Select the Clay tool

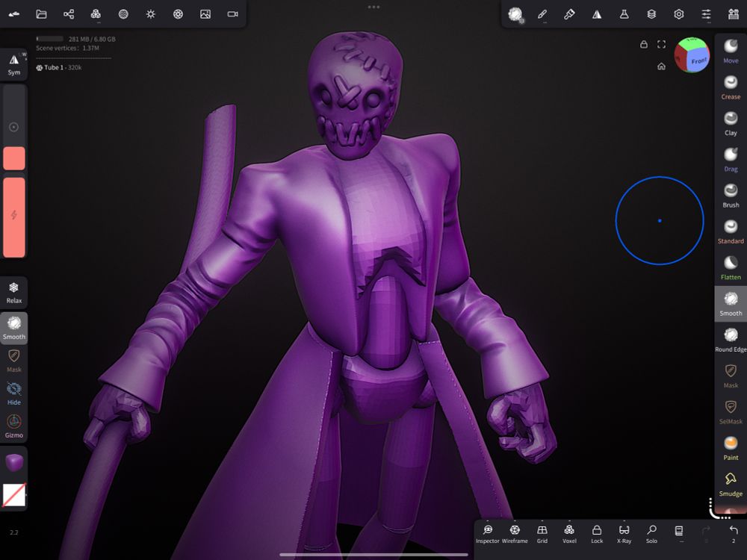click(x=731, y=123)
